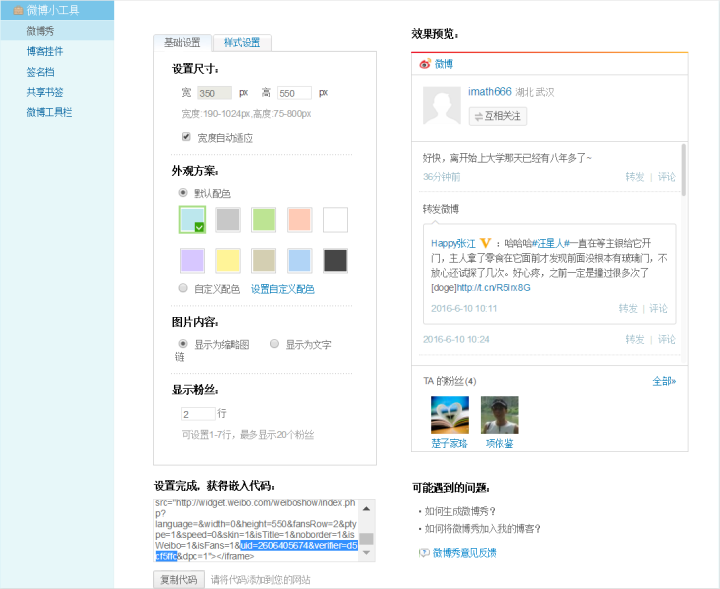Open 微博秀意见反馈 link
This screenshot has width=720, height=589.
(x=465, y=553)
